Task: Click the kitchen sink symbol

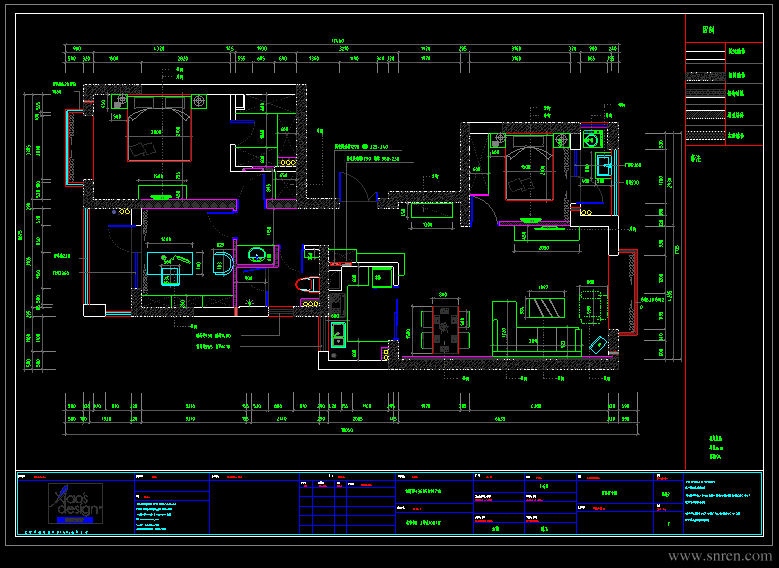Action: (x=338, y=335)
